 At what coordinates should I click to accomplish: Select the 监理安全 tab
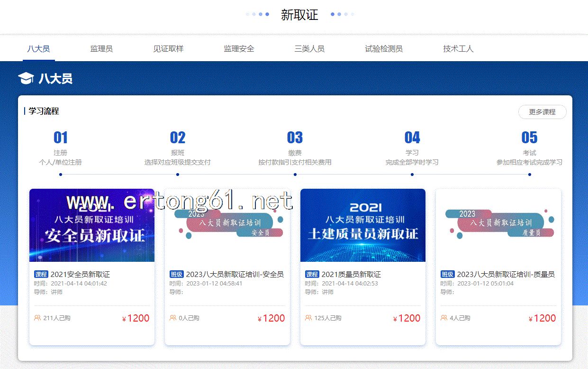point(239,48)
